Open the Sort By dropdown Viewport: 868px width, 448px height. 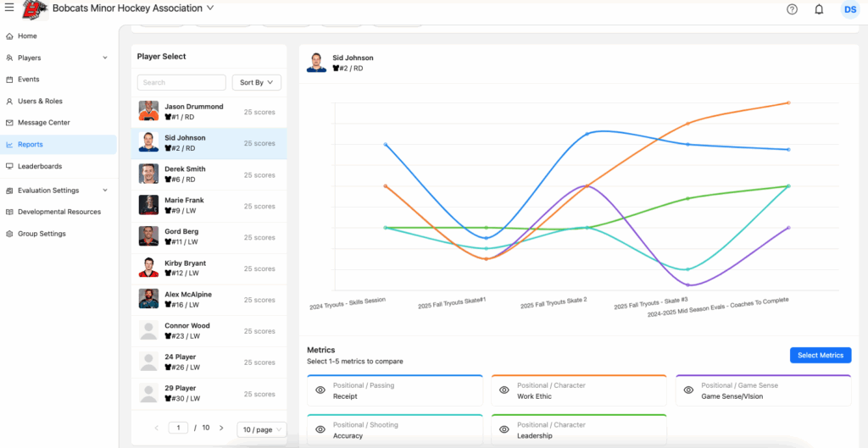coord(256,83)
